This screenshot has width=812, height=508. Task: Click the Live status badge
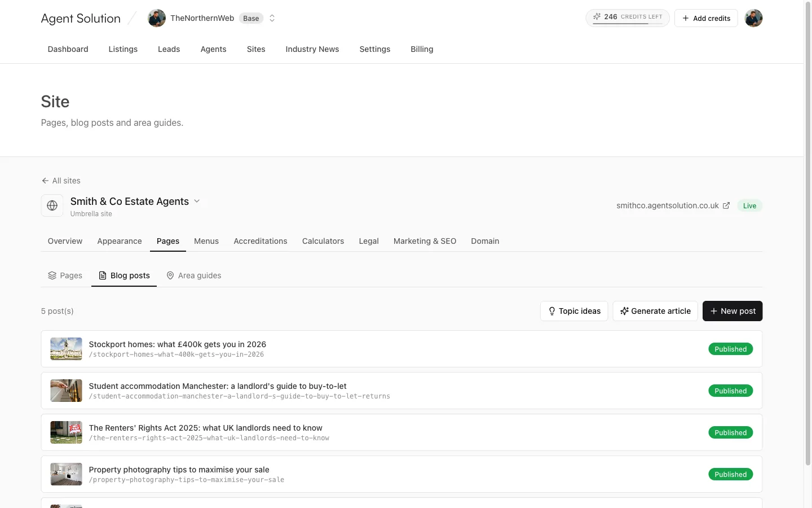[x=749, y=205]
